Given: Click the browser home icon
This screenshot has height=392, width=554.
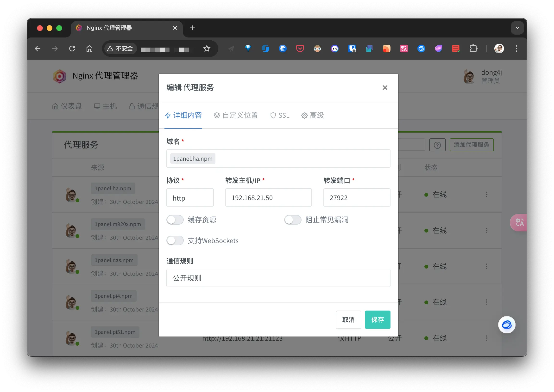Looking at the screenshot, I should pyautogui.click(x=89, y=49).
